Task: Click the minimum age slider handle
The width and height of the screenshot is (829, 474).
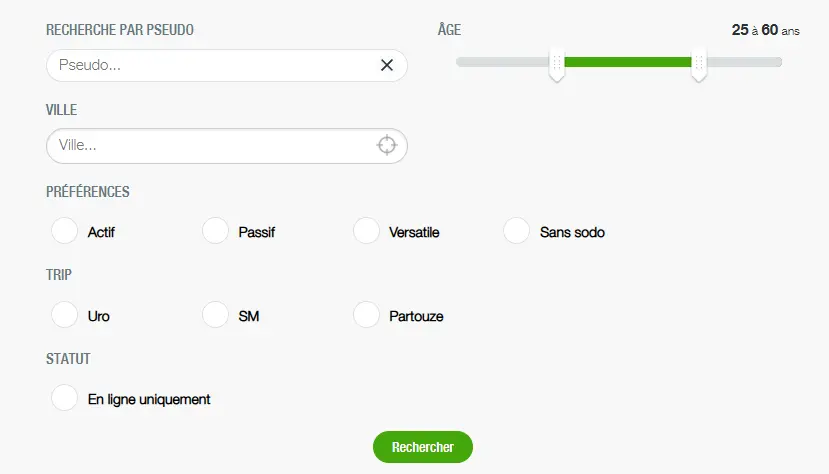Action: (557, 64)
